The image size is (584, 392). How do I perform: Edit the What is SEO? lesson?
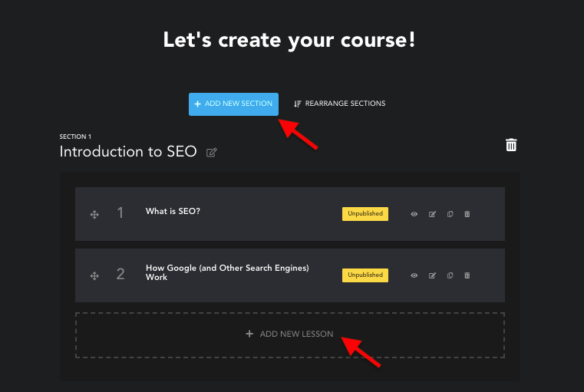click(432, 214)
